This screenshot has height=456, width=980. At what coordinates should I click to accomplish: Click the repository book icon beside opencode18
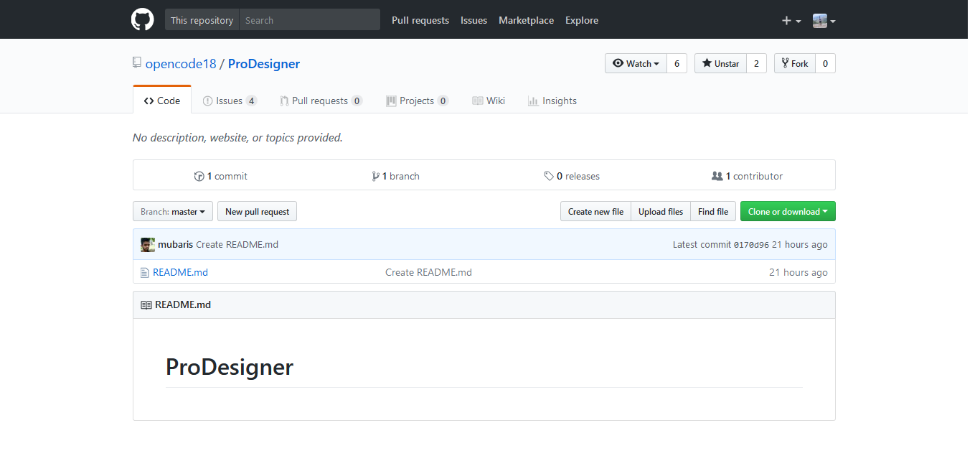coord(137,63)
